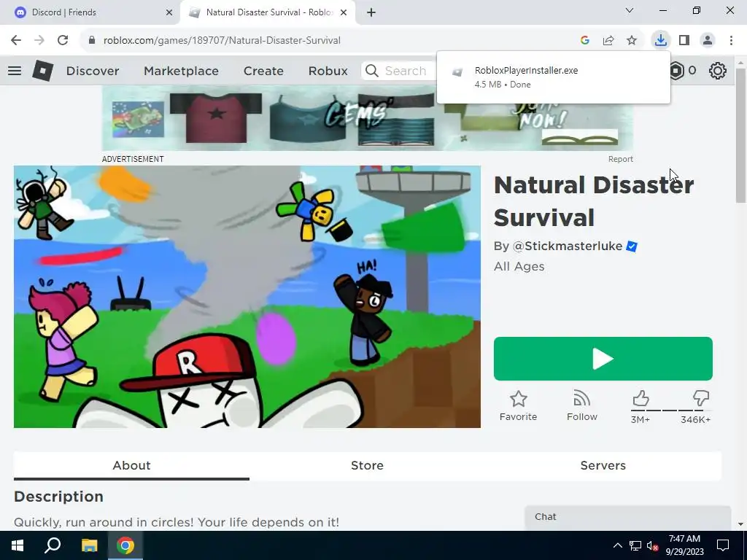Open the Chrome profile avatar
The image size is (747, 560).
tap(708, 41)
